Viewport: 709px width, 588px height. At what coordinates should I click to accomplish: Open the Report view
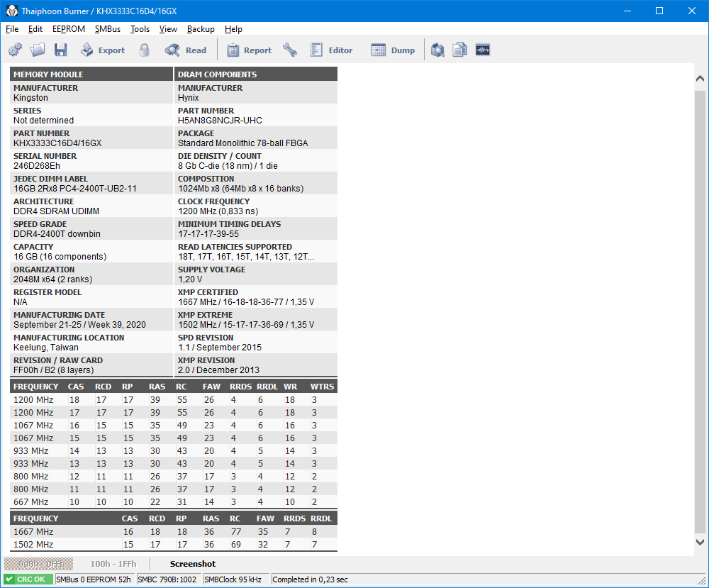(x=249, y=50)
